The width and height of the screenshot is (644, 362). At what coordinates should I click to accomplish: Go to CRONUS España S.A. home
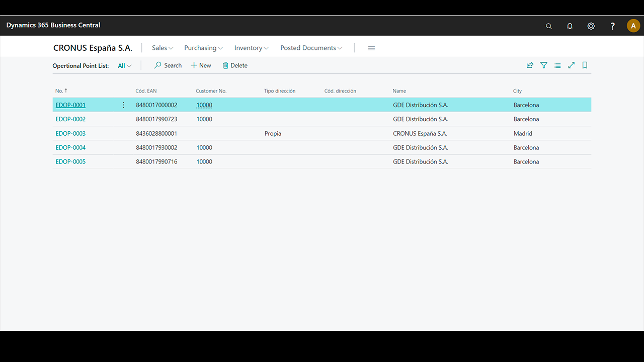click(93, 48)
